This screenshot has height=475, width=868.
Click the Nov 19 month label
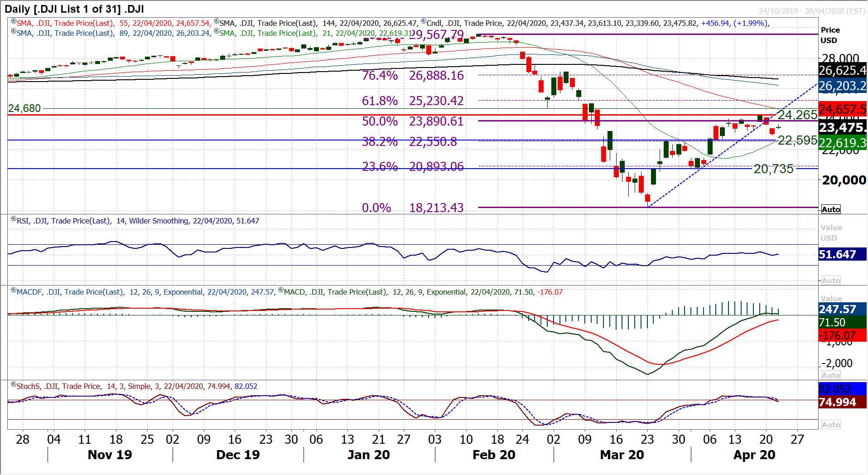pyautogui.click(x=110, y=455)
